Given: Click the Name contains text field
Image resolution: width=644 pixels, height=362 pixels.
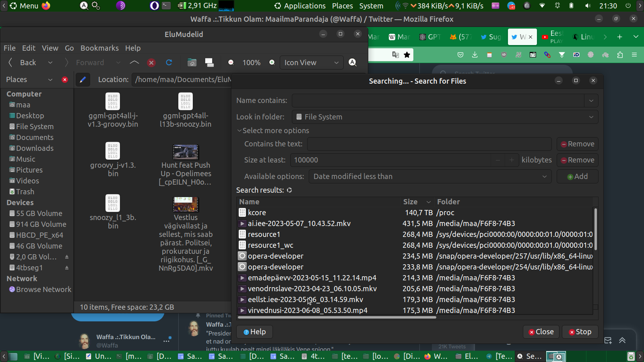Looking at the screenshot, I should [438, 101].
